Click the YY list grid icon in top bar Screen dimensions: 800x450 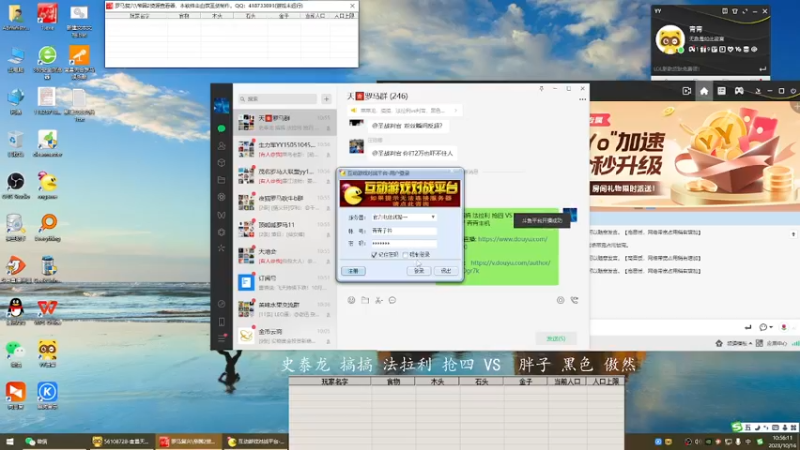tap(721, 91)
